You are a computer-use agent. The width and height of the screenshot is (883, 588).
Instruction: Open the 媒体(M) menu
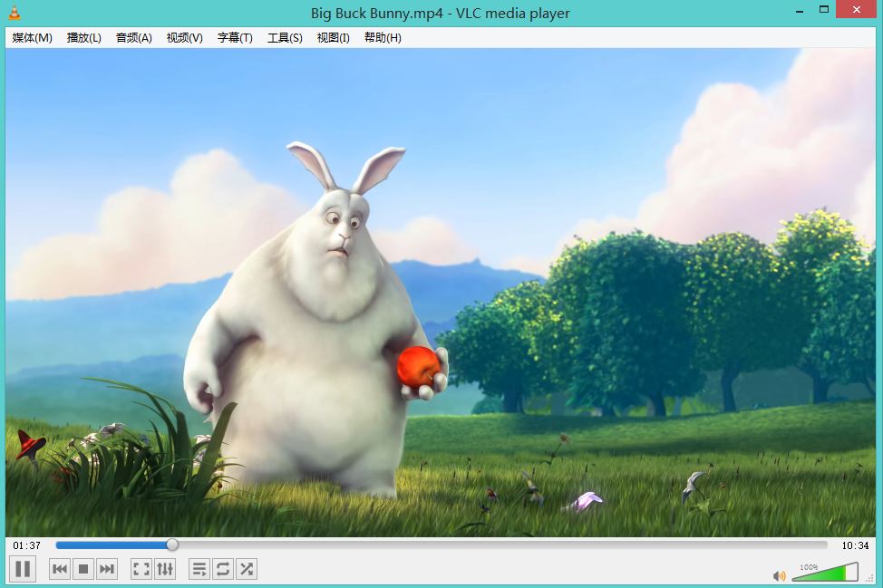pyautogui.click(x=32, y=38)
